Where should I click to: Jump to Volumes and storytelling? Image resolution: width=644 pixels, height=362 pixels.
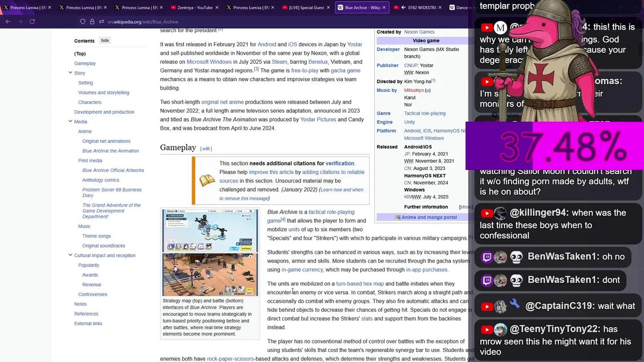pos(104,93)
